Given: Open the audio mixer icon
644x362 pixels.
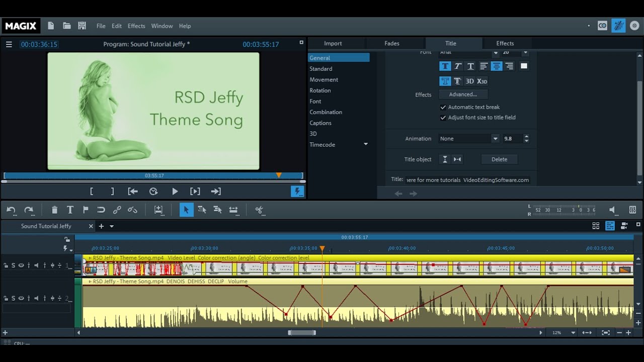Looking at the screenshot, I should (632, 210).
